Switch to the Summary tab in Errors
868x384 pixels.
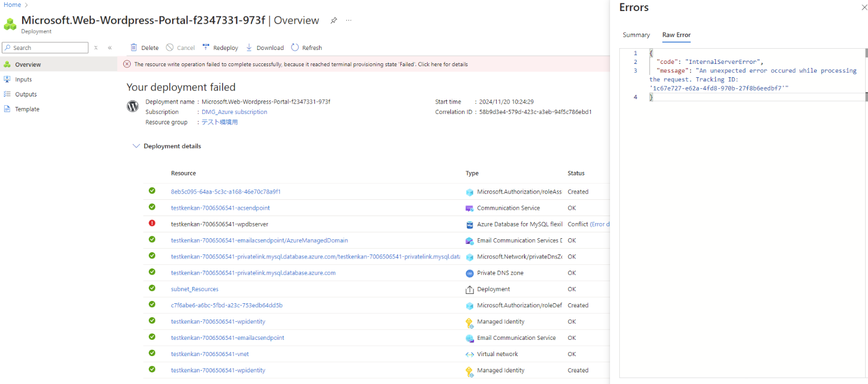pos(636,35)
